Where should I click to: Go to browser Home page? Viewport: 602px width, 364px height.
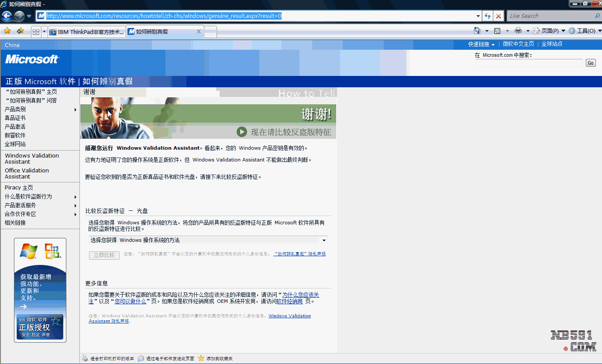pyautogui.click(x=477, y=31)
